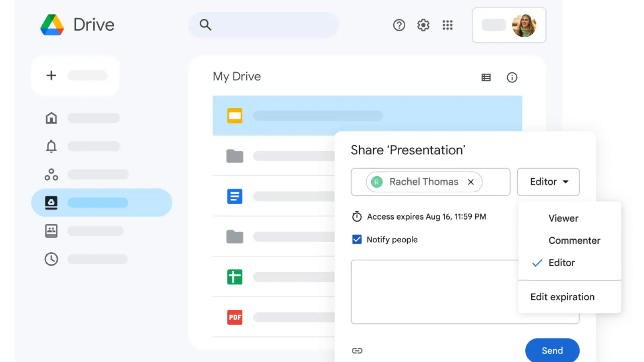Open the Google apps grid icon
Screen dimensions: 644x362
(448, 25)
